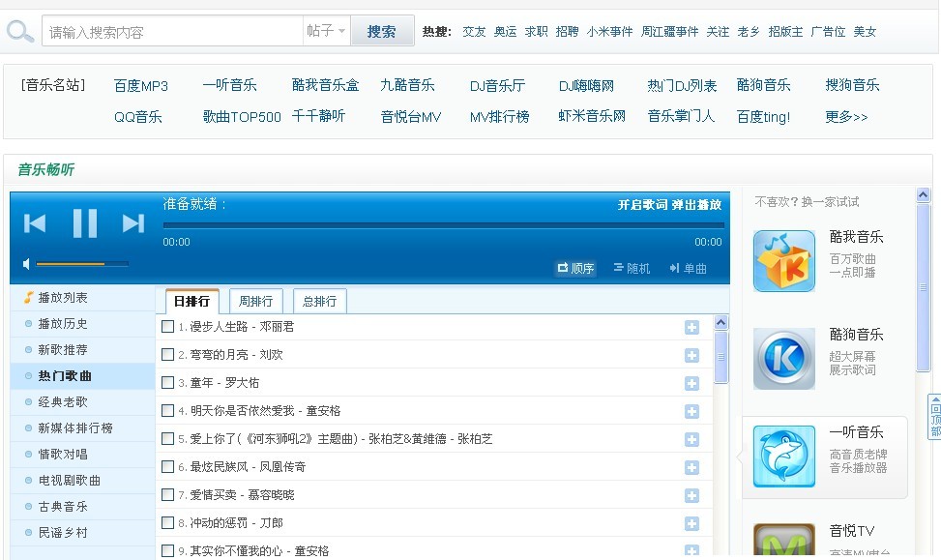The height and width of the screenshot is (560, 941).
Task: Pause playback with the pause button
Action: click(84, 223)
